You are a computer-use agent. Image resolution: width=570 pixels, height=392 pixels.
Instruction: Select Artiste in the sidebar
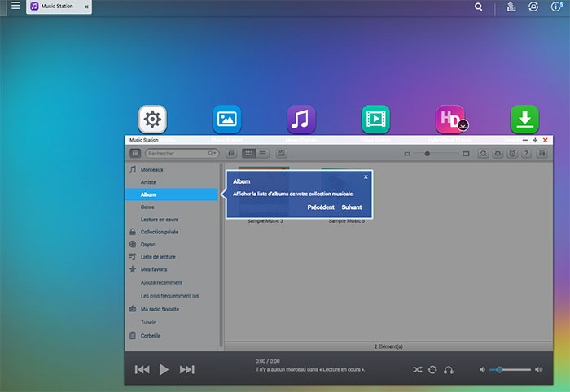(x=171, y=182)
